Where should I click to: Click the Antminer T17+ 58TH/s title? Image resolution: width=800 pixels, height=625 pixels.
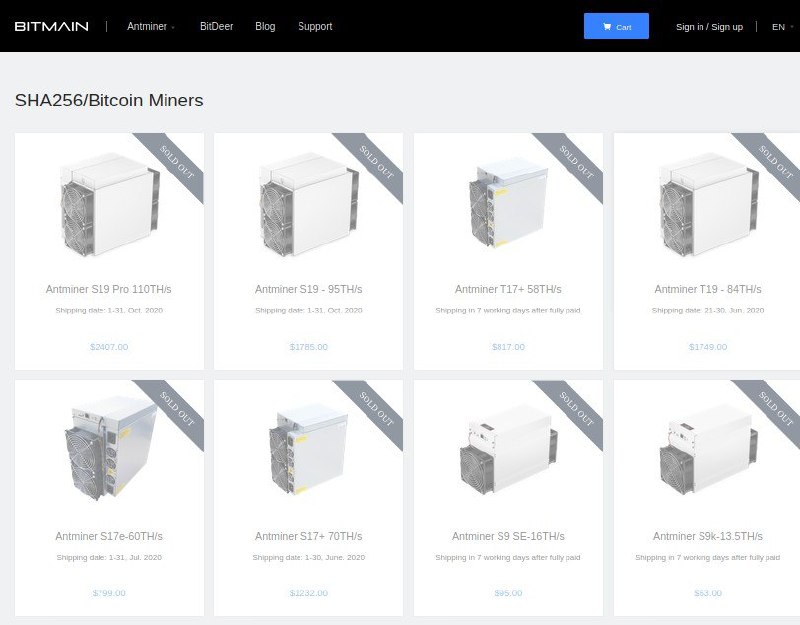coord(508,289)
